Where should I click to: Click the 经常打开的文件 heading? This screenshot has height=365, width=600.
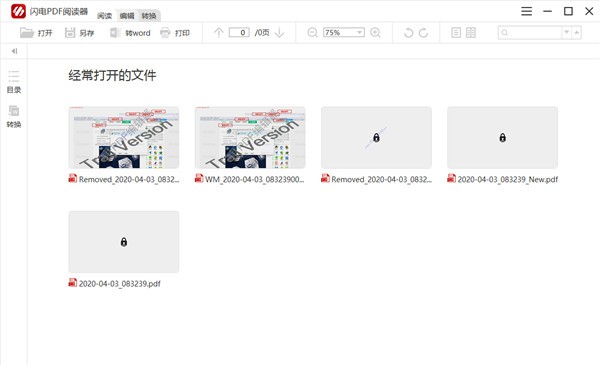point(112,75)
